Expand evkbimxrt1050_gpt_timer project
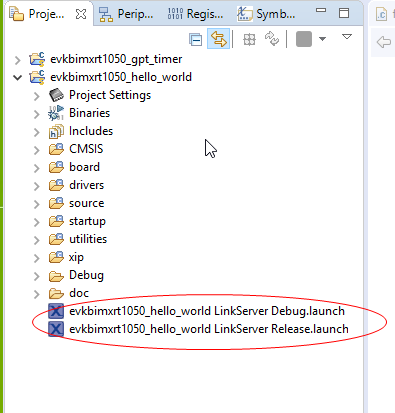The width and height of the screenshot is (395, 413). [x=17, y=60]
